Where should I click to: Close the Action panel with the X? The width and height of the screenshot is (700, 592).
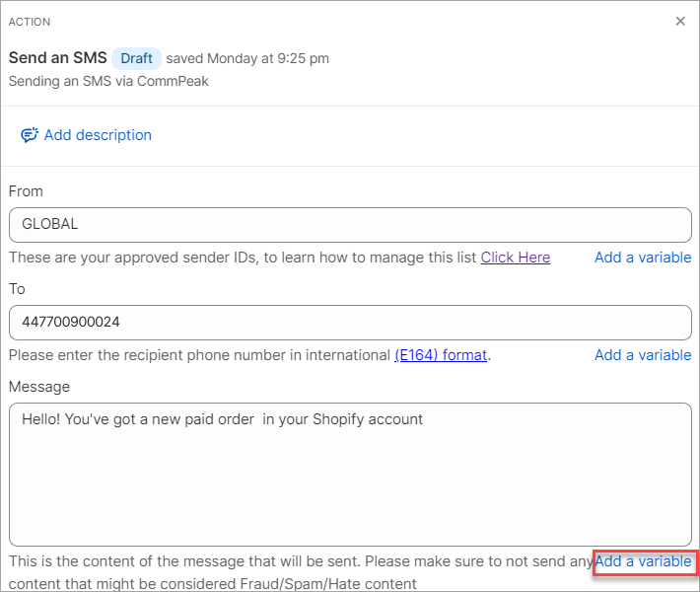point(680,21)
